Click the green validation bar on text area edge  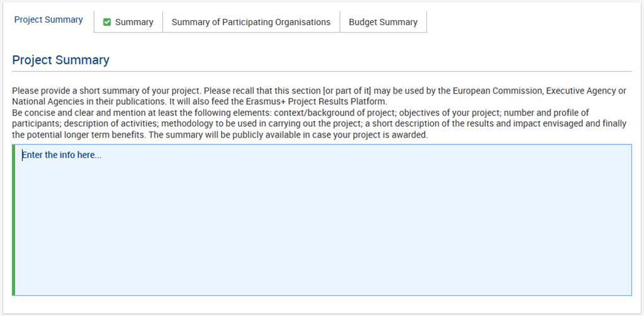point(13,220)
